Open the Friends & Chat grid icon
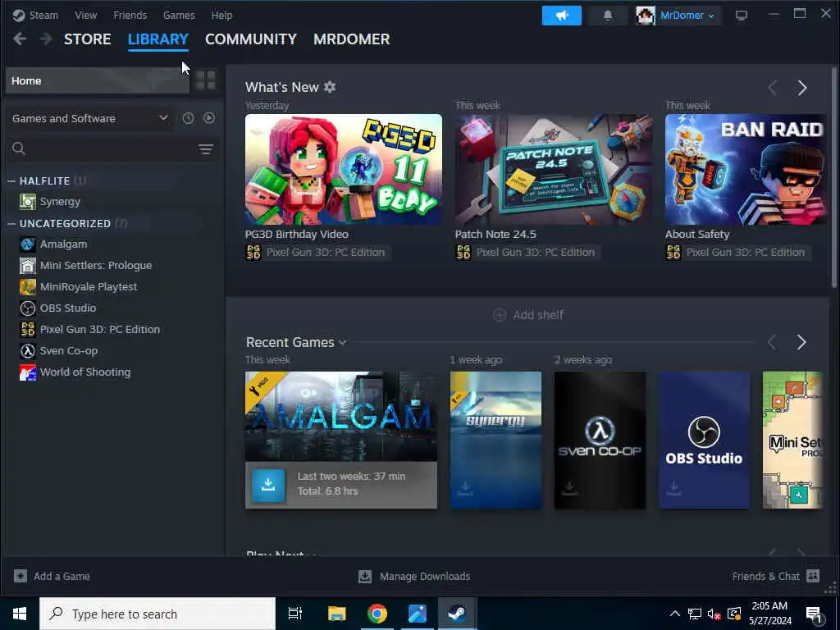This screenshot has width=840, height=630. pyautogui.click(x=813, y=576)
